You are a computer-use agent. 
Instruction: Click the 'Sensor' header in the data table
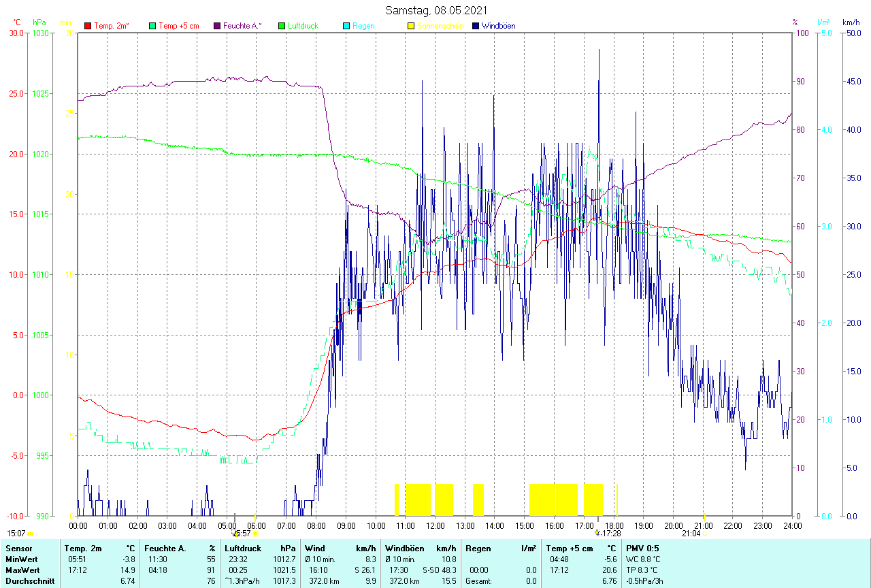tap(18, 548)
